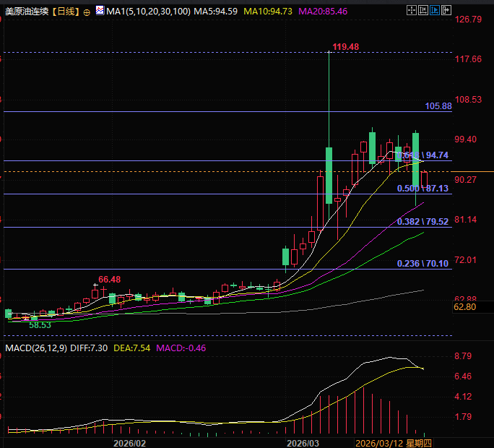Select the MACD(26,12,9) indicator label
Image resolution: width=494 pixels, height=448 pixels.
36,348
